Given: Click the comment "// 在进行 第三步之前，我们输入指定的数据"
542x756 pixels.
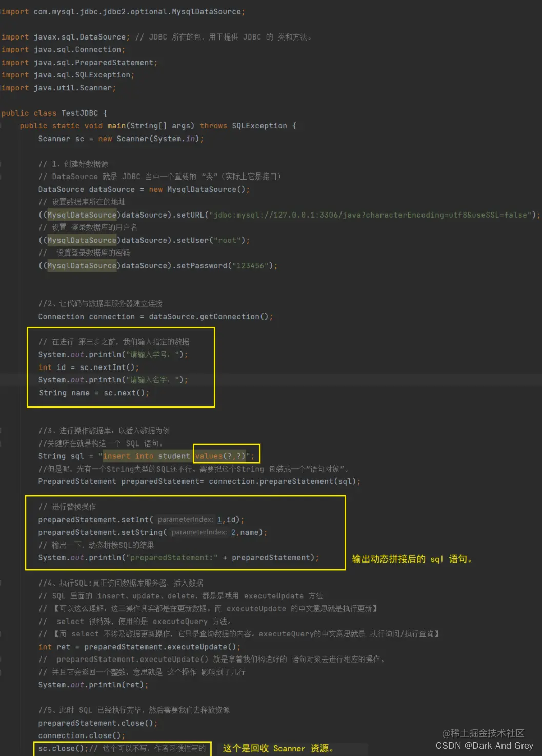Looking at the screenshot, I should [114, 342].
